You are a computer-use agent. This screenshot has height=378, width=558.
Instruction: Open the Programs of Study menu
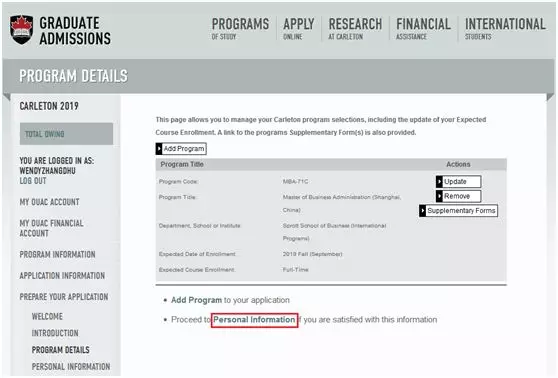click(x=240, y=28)
